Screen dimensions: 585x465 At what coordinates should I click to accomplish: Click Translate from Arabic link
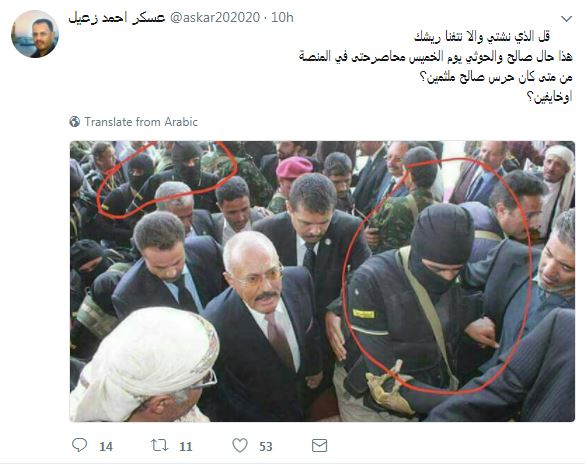coord(141,122)
